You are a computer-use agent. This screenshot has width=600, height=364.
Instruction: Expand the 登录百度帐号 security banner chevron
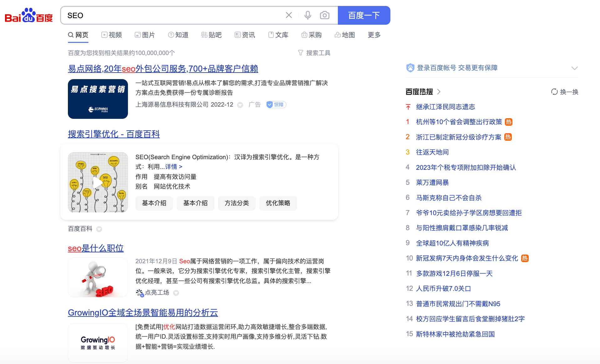coord(574,68)
